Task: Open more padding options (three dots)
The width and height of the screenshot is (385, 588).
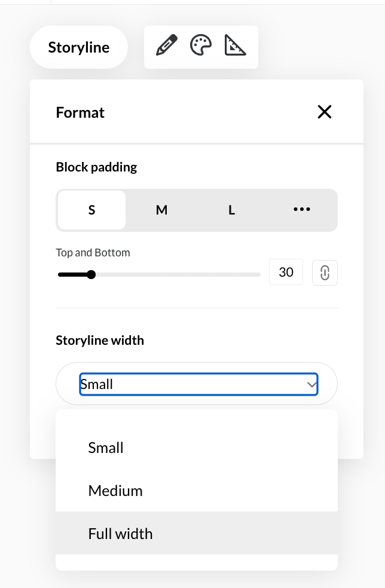Action: (x=302, y=210)
